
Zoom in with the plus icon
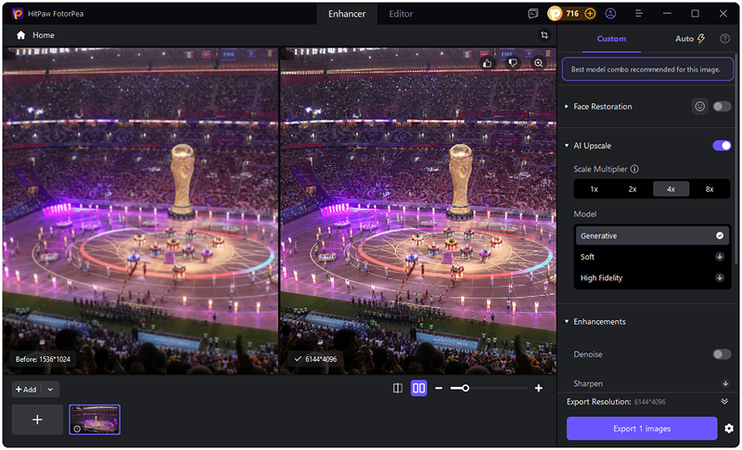[539, 388]
